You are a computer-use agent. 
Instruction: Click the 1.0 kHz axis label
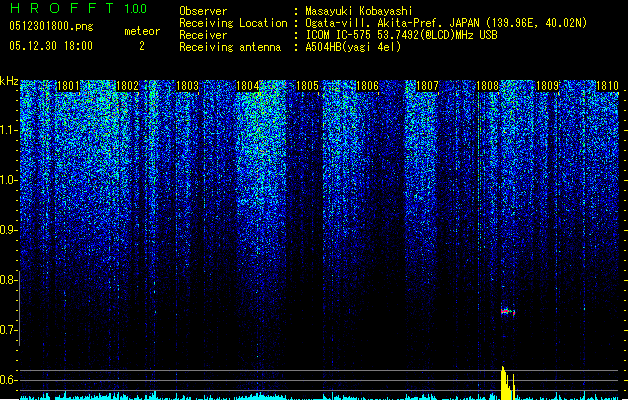8,181
